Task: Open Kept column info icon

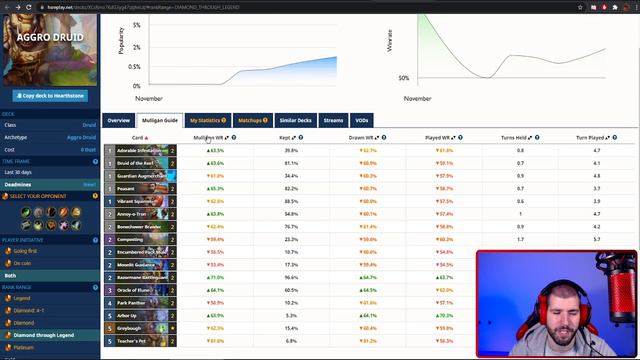Action: click(301, 138)
